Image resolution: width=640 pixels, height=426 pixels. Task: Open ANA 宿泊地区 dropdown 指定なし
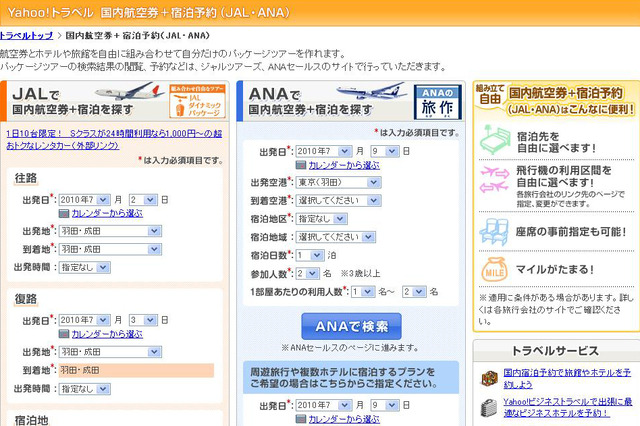click(x=322, y=219)
